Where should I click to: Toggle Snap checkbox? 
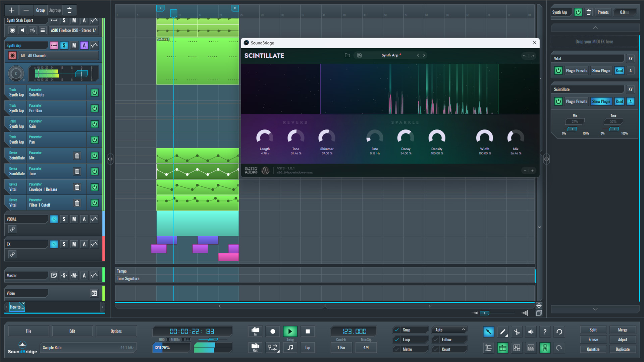(396, 330)
